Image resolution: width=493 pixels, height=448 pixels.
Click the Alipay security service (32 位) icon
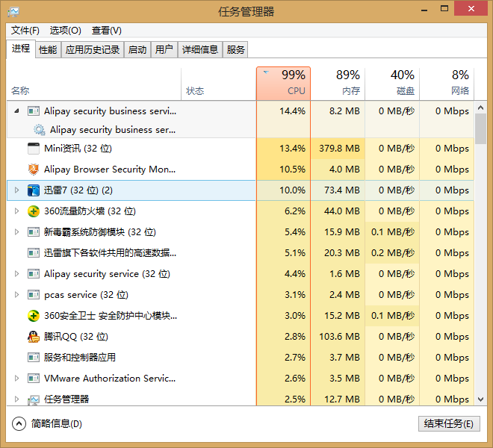tap(34, 274)
